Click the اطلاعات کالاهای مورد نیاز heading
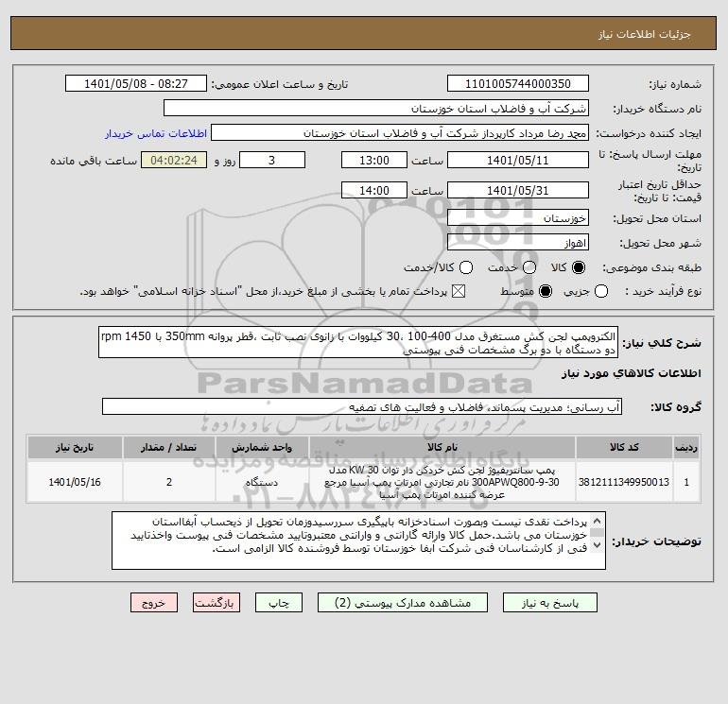728x704 pixels. [x=632, y=373]
